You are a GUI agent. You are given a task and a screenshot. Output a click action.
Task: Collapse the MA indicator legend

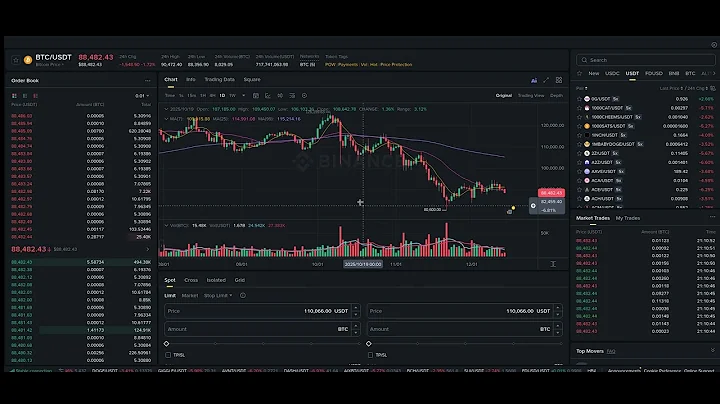[166, 119]
